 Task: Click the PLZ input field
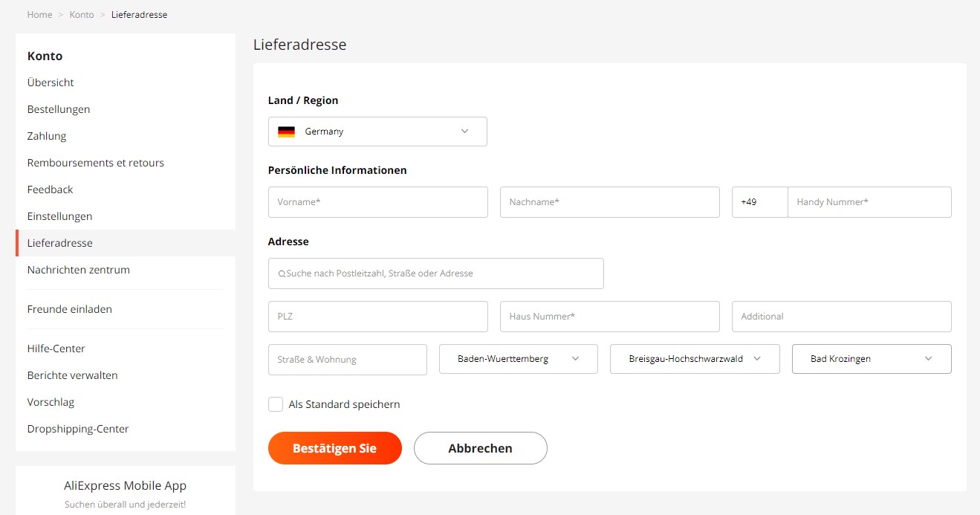(377, 316)
